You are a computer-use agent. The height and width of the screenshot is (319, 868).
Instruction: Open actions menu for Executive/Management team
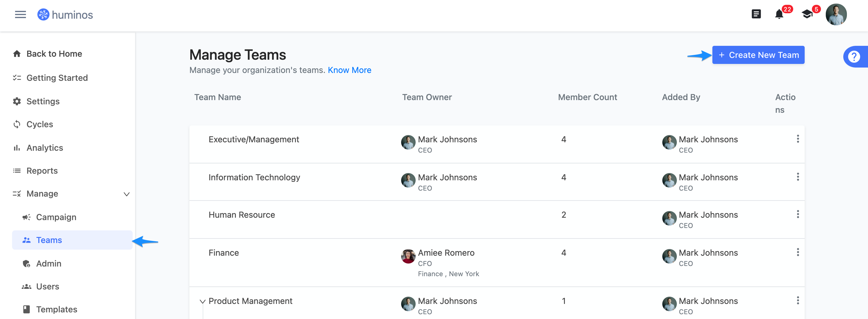pyautogui.click(x=797, y=139)
